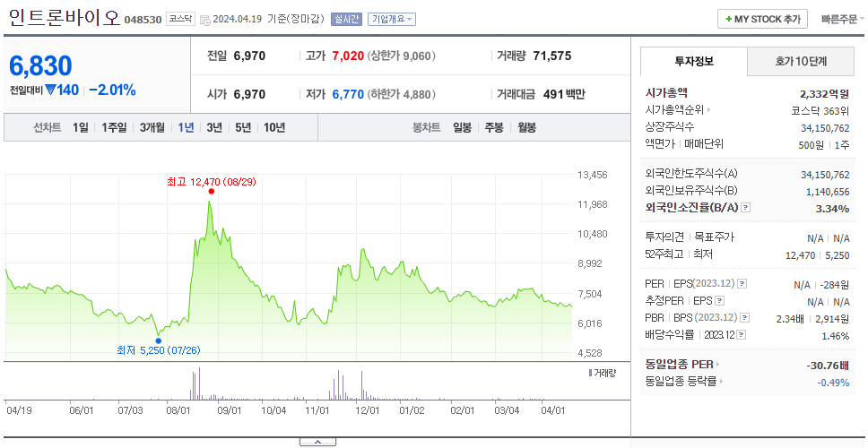Open the help icon next to 외국인소진율(B/A)

746,208
